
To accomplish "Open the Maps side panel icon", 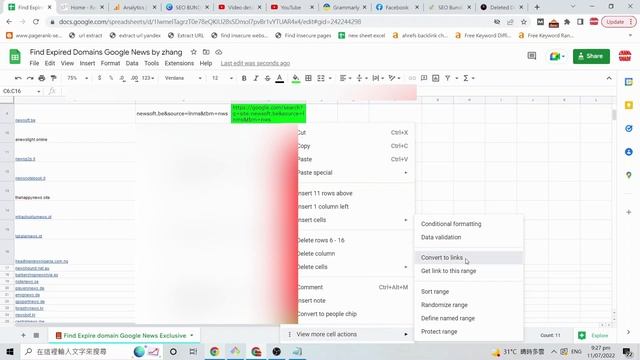I will click(x=629, y=175).
